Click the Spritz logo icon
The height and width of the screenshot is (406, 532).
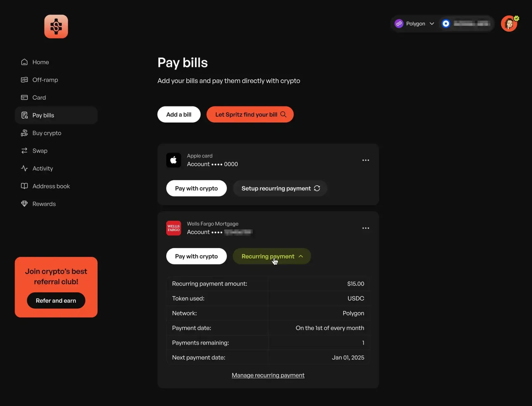[56, 27]
